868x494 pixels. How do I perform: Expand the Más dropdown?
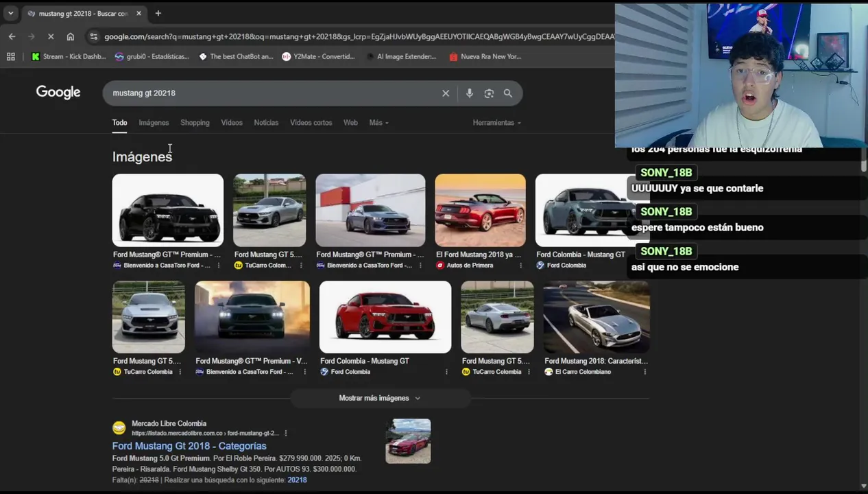point(378,123)
